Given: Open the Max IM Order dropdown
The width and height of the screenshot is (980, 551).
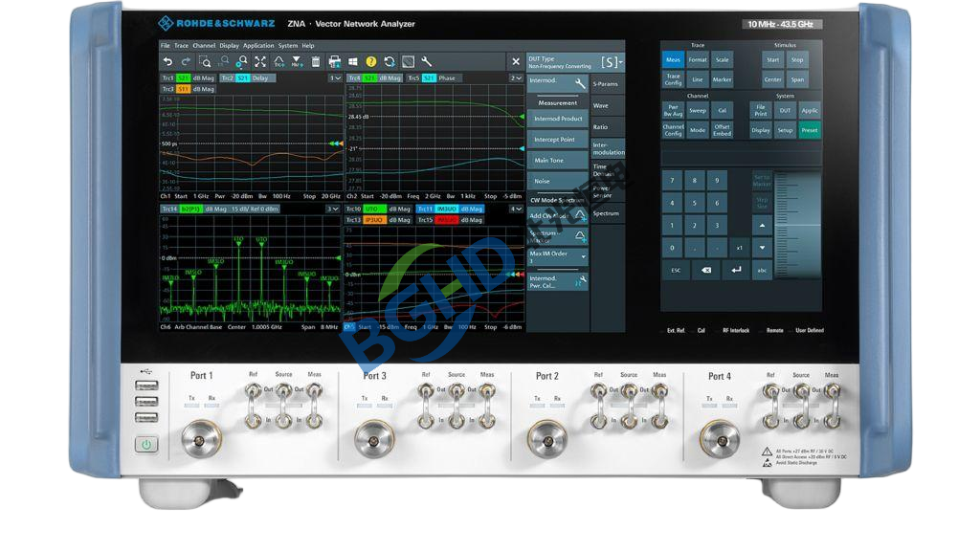Looking at the screenshot, I should pos(558,256).
